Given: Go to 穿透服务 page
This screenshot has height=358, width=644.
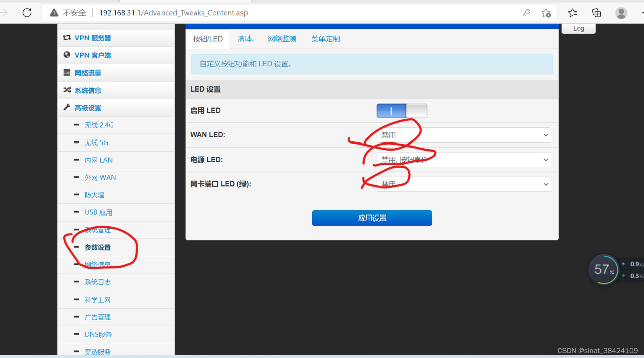Looking at the screenshot, I should 98,352.
